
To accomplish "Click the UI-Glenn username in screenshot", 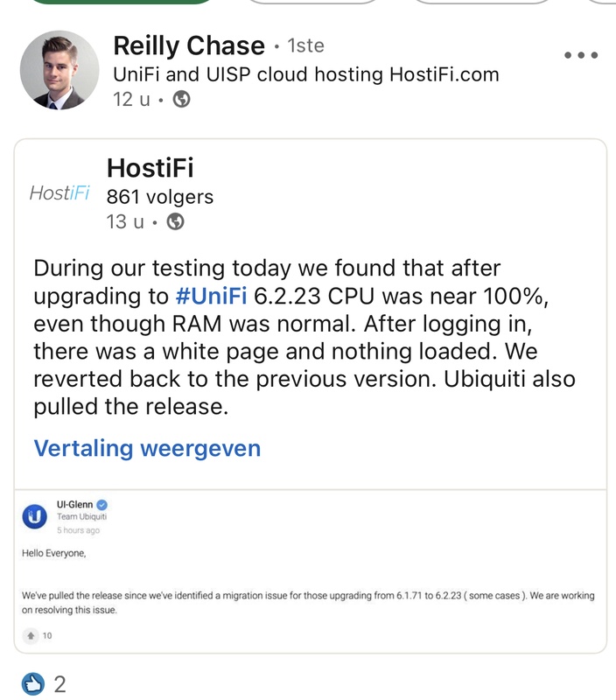I will 73,505.
